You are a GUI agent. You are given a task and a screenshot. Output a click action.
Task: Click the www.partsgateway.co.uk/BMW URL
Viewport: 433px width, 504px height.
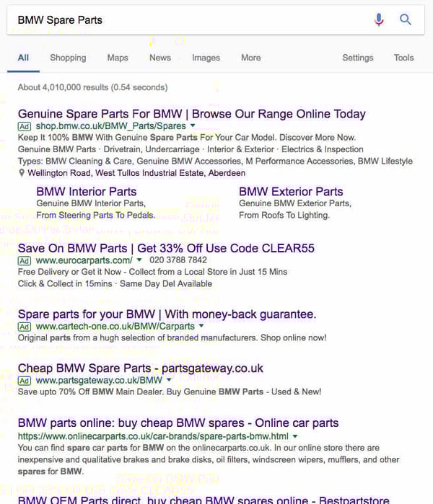[x=99, y=380]
